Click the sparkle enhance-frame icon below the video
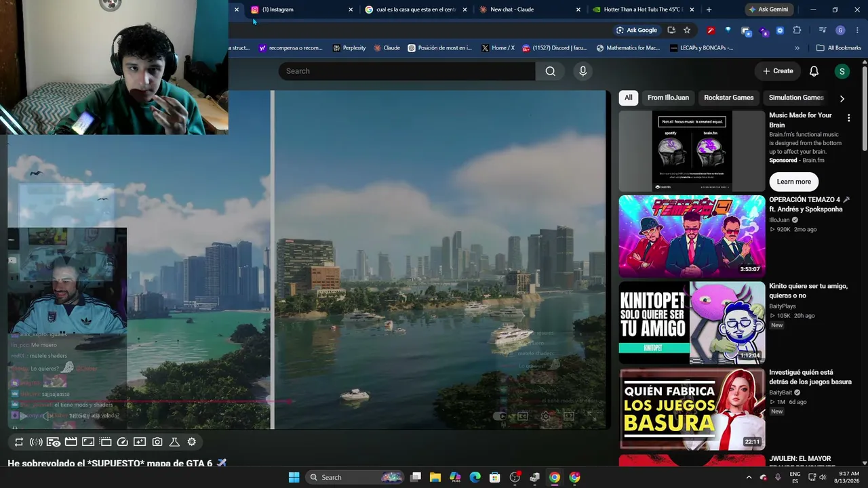 coord(140,442)
